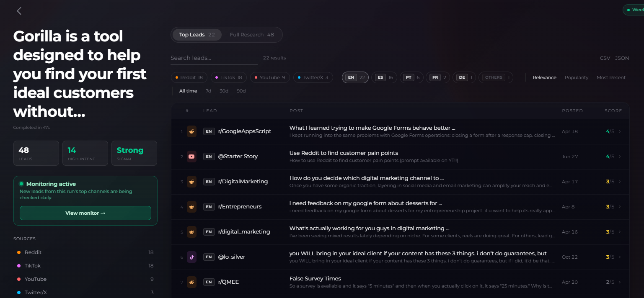Toggle the TikTok 18 source filter chip
Image resolution: width=644 pixels, height=298 pixels.
point(229,77)
